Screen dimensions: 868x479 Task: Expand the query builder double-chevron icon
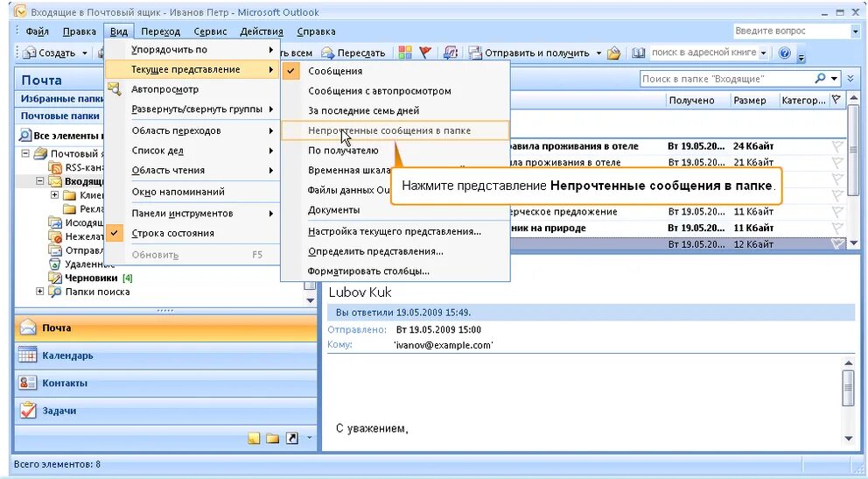click(850, 79)
